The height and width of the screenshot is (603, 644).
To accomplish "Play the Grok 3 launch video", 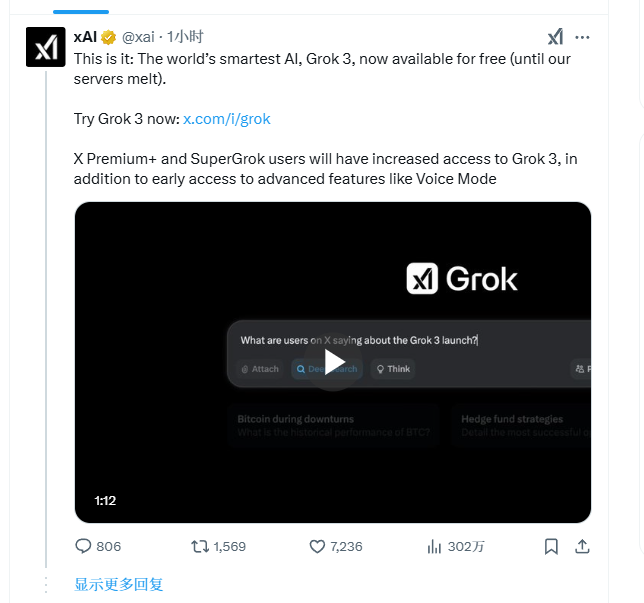I will click(x=333, y=362).
